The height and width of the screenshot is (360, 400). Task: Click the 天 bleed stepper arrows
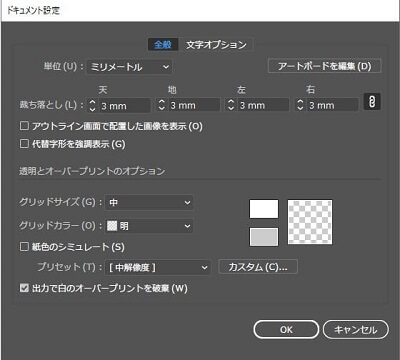tap(92, 105)
